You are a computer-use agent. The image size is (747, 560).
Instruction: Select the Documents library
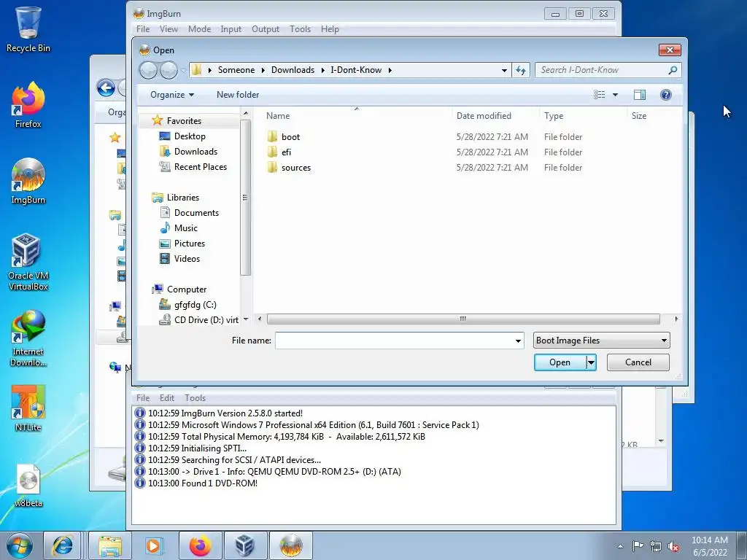point(196,213)
